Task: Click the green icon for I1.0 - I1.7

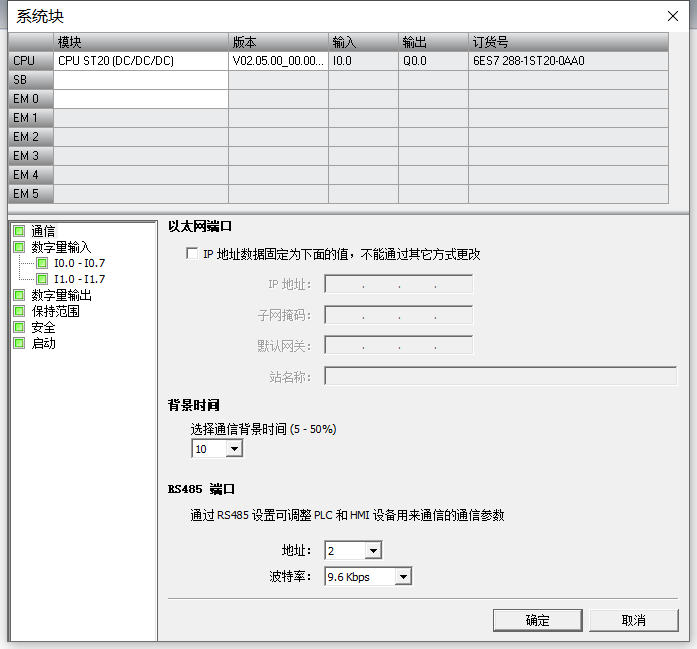Action: click(x=42, y=279)
